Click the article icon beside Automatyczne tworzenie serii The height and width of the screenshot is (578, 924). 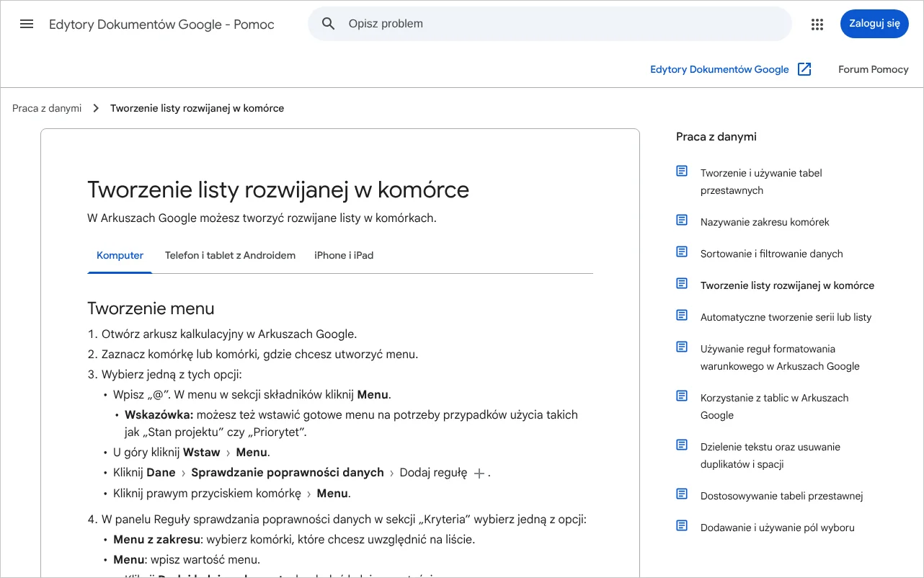point(682,315)
